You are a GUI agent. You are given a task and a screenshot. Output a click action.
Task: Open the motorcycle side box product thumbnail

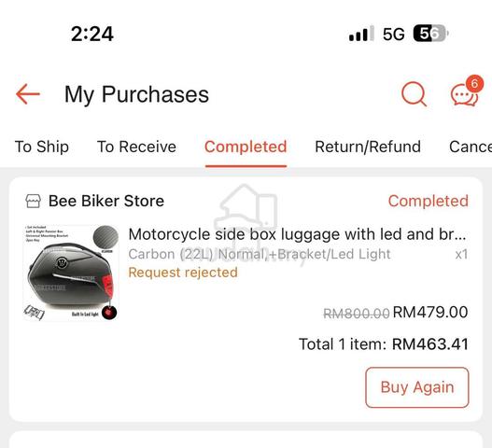point(71,273)
